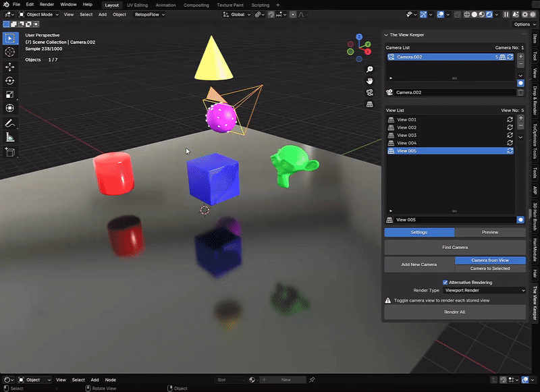The image size is (540, 392).
Task: Click the Find Camera button
Action: click(454, 248)
